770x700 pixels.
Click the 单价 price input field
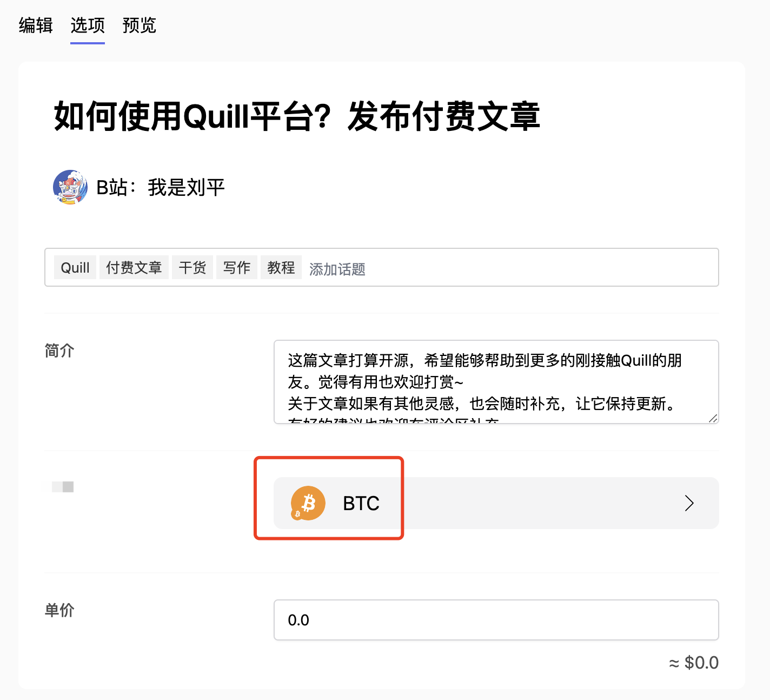495,620
